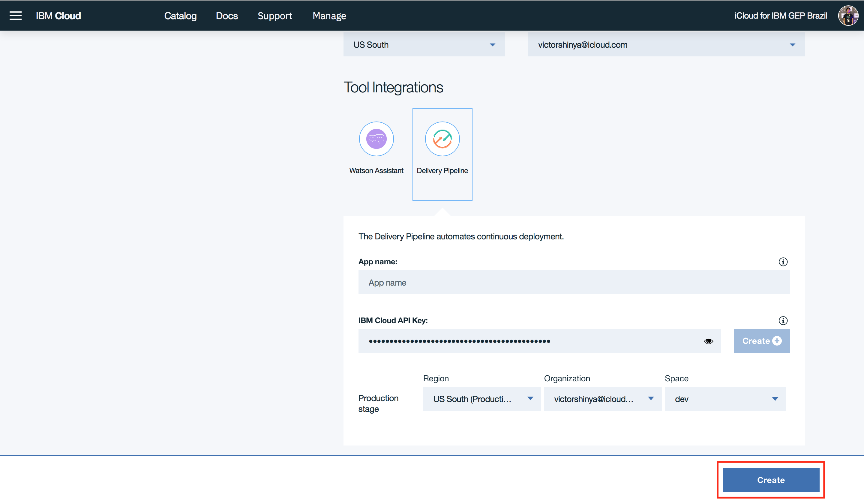
Task: Select the Delivery Pipeline tool icon
Action: point(442,139)
